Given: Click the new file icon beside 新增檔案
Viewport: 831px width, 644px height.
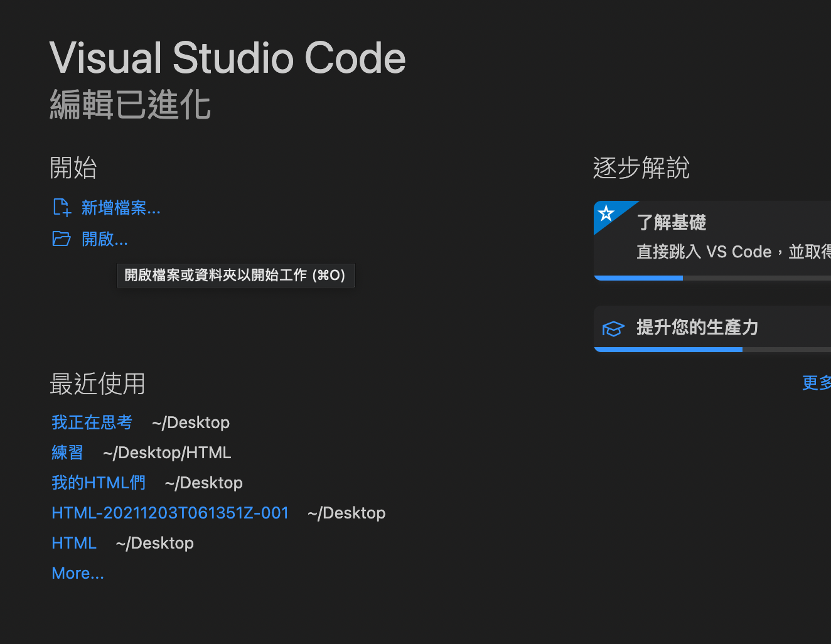Looking at the screenshot, I should click(x=62, y=207).
